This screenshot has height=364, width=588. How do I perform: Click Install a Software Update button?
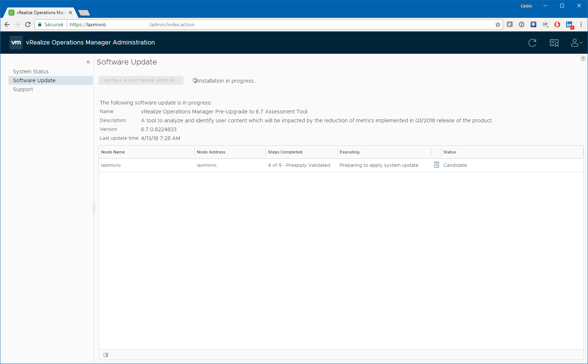[x=141, y=80]
